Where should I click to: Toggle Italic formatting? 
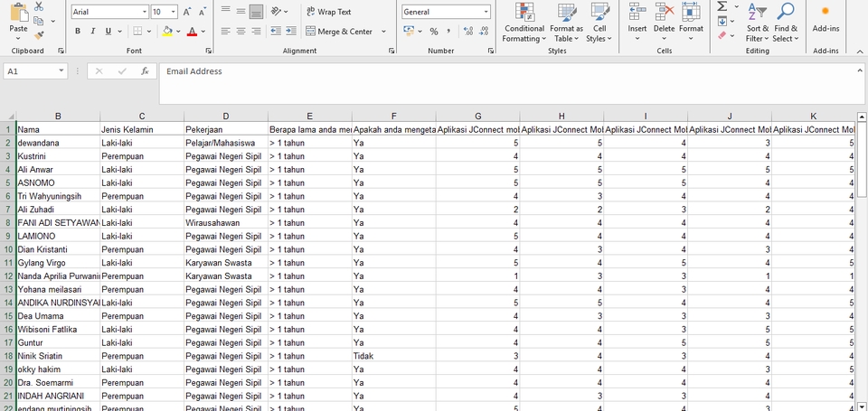pos(92,32)
